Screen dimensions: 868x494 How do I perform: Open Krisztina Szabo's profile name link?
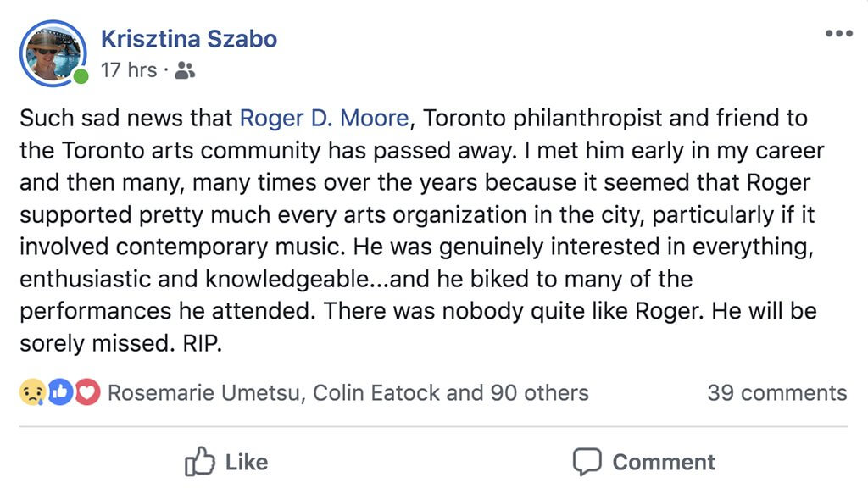tap(188, 39)
